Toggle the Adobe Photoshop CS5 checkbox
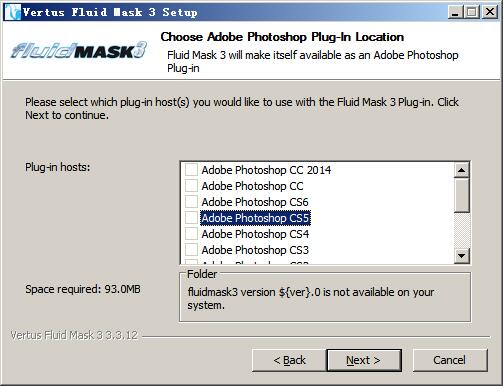 191,218
